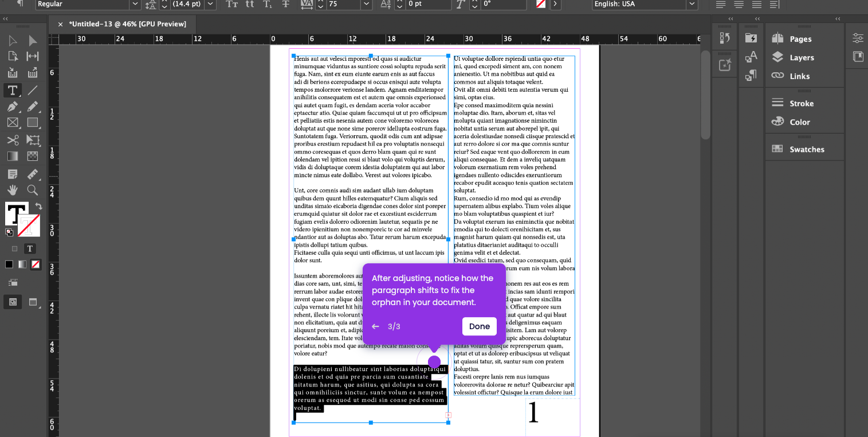Click Done in the tutorial tooltip
868x437 pixels.
(x=480, y=326)
